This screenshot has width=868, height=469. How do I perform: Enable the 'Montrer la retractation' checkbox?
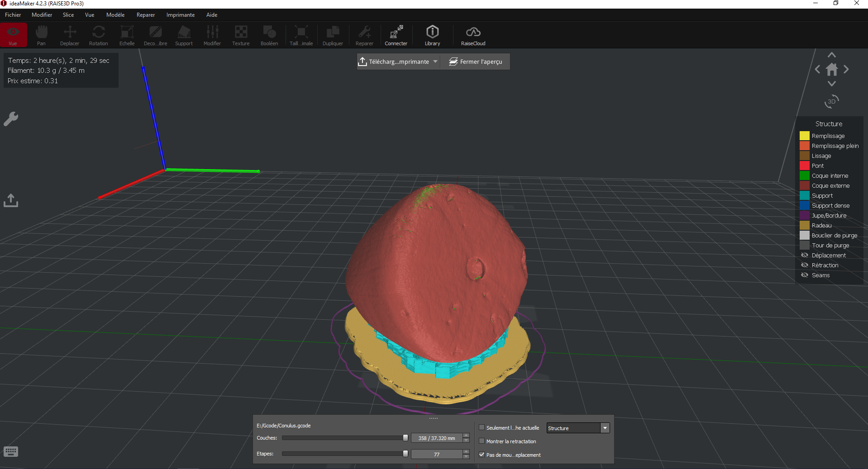[482, 441]
